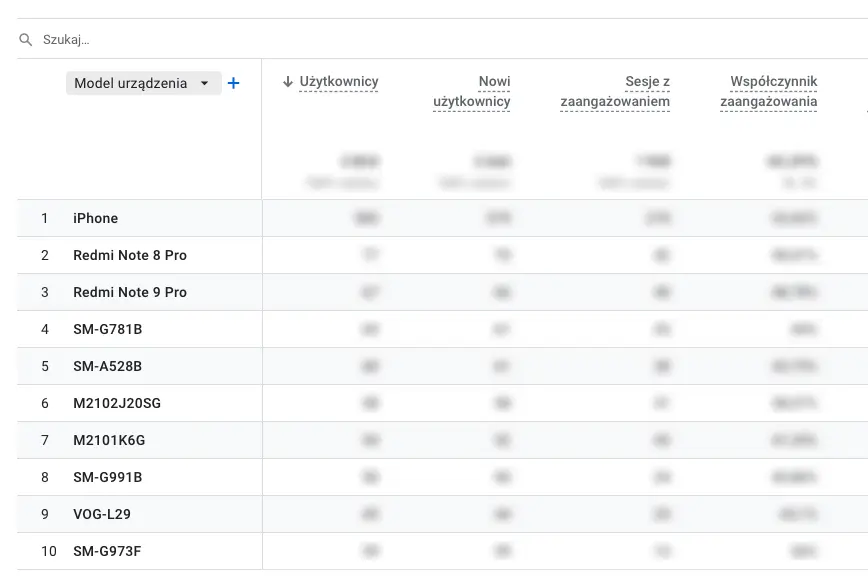Choose the SM-G973F device row
Viewport: 868px width, 587px height.
point(108,551)
